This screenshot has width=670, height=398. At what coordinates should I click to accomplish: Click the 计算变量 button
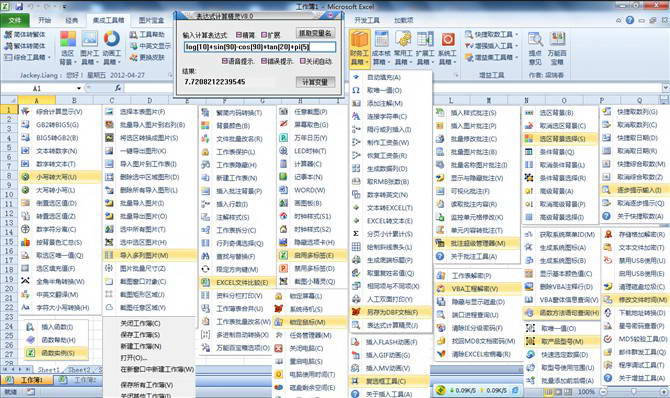(315, 82)
